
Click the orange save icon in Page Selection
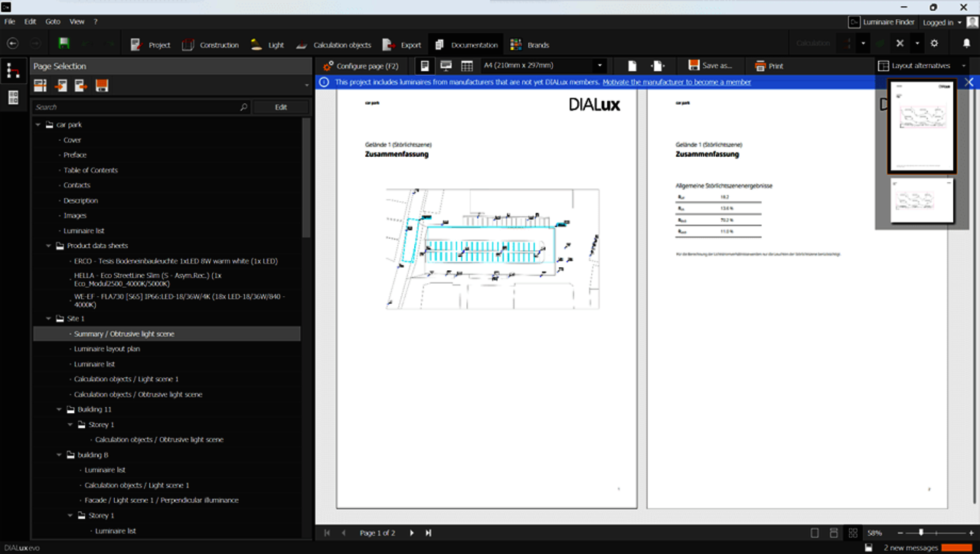[x=102, y=86]
